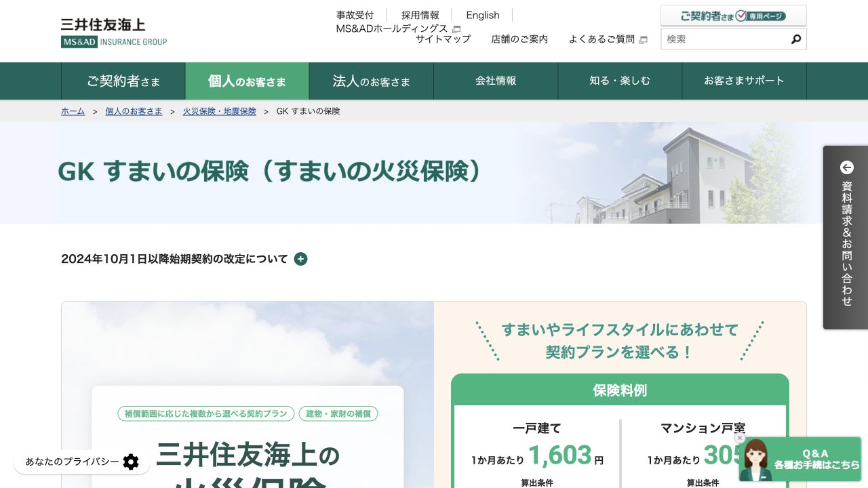
Task: Open the external link icon beside よくあるご質問
Action: coord(643,40)
